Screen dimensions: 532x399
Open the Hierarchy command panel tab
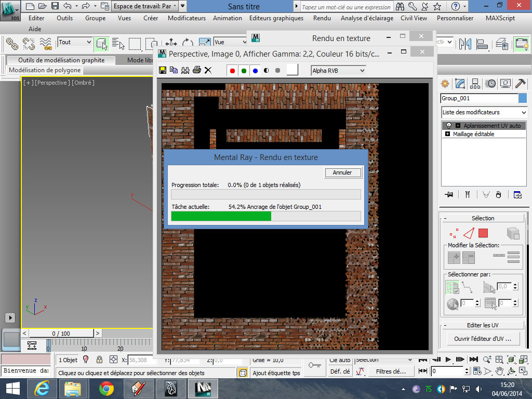[x=475, y=84]
